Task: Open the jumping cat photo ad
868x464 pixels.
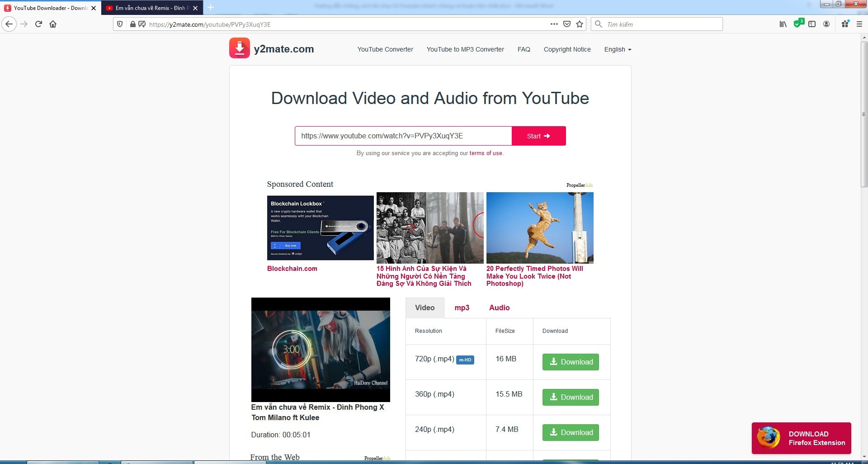Action: click(x=540, y=228)
